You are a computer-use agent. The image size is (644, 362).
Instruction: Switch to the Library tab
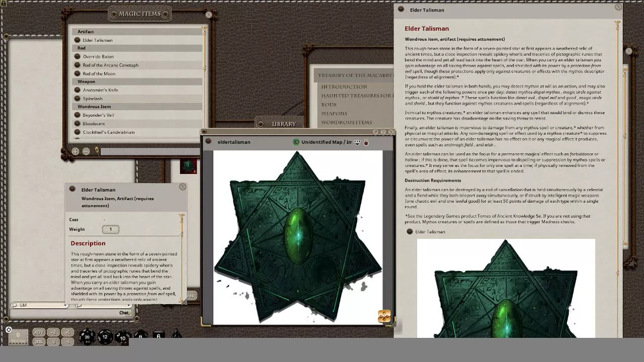click(284, 124)
